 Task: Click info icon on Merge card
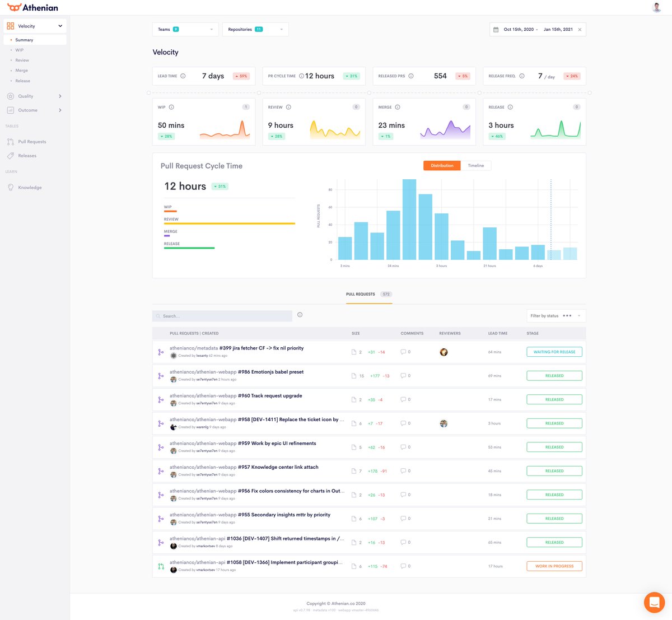tap(398, 107)
